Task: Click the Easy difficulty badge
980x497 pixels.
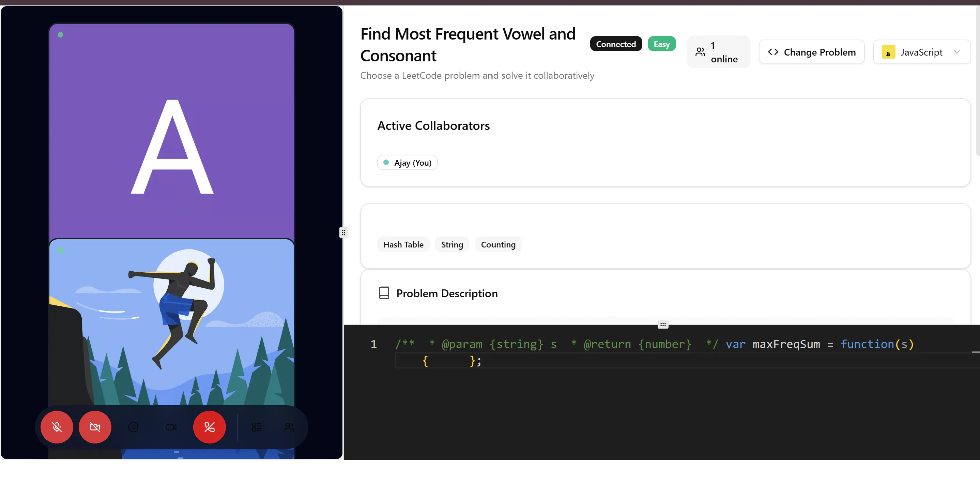Action: coord(662,44)
